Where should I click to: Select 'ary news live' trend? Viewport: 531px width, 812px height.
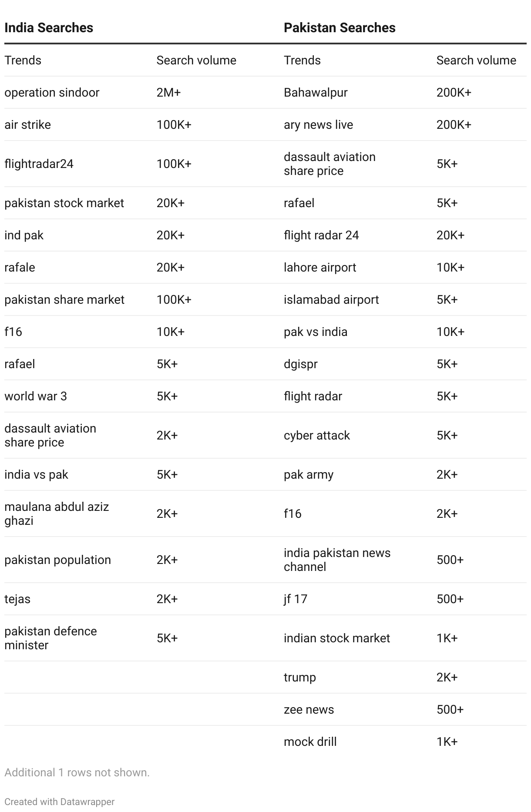318,125
